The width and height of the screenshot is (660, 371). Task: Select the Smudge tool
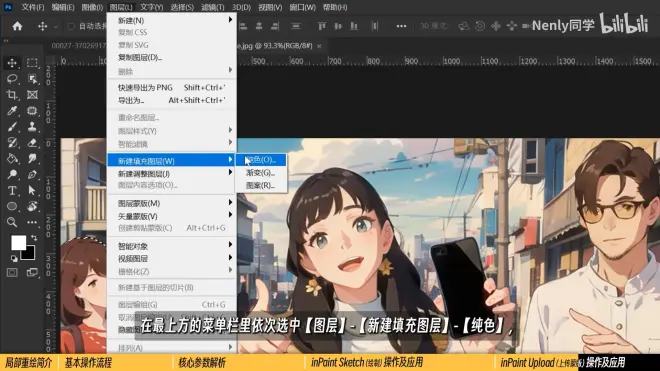[32, 159]
